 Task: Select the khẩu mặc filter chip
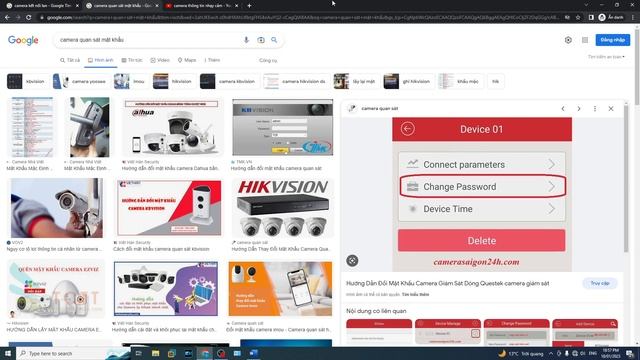[x=460, y=81]
